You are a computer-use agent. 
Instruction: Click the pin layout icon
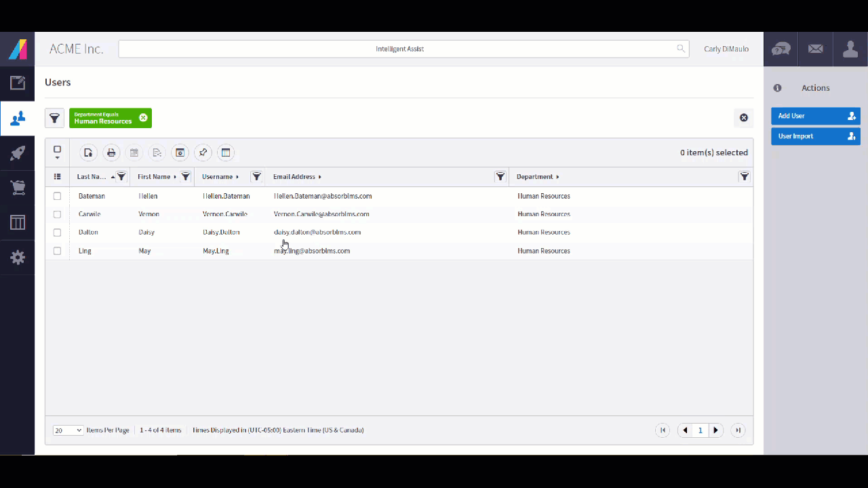203,152
